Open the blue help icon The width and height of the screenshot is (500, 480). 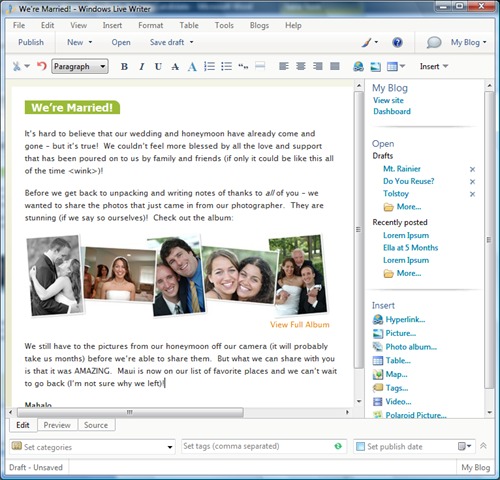pyautogui.click(x=397, y=42)
